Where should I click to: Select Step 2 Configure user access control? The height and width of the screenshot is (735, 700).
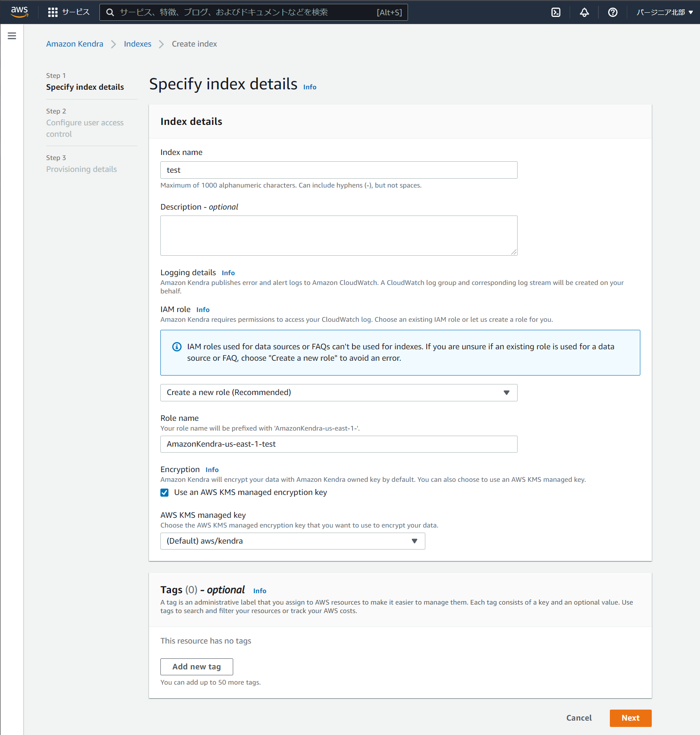pyautogui.click(x=85, y=128)
